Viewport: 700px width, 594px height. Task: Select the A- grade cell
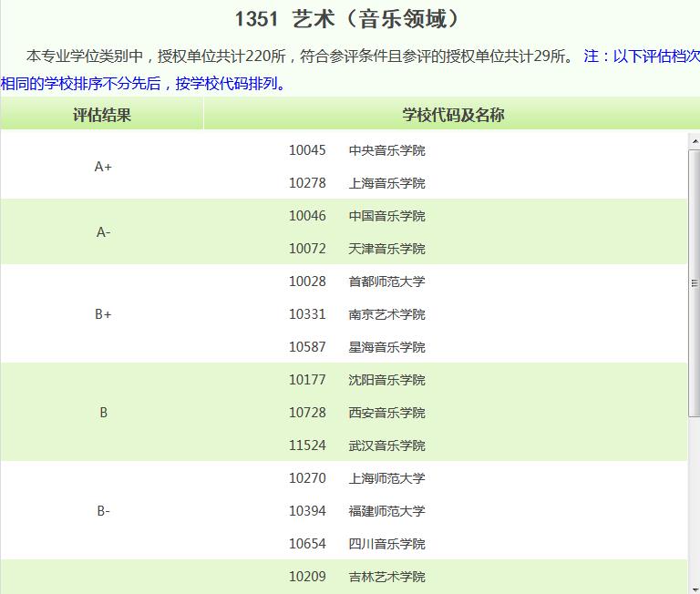click(x=103, y=232)
